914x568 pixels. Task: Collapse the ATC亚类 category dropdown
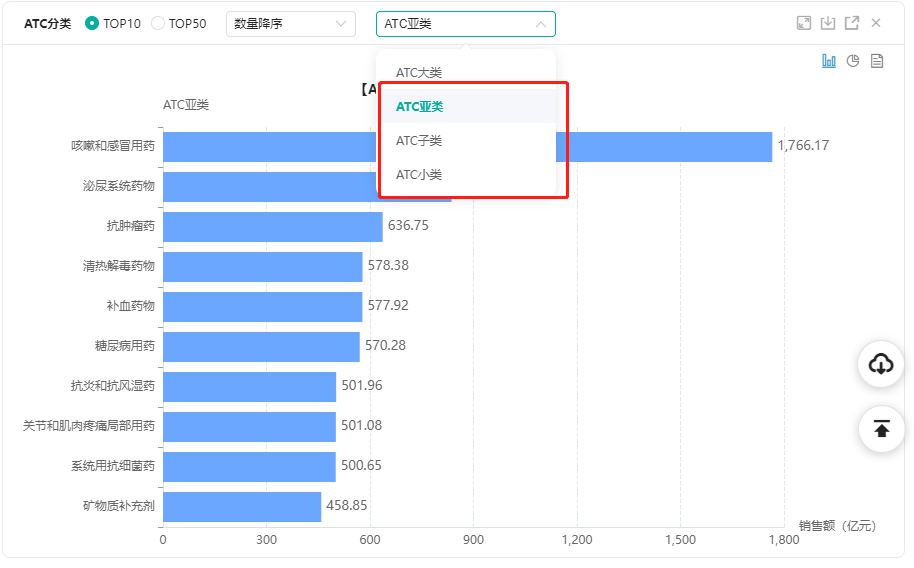pyautogui.click(x=465, y=24)
